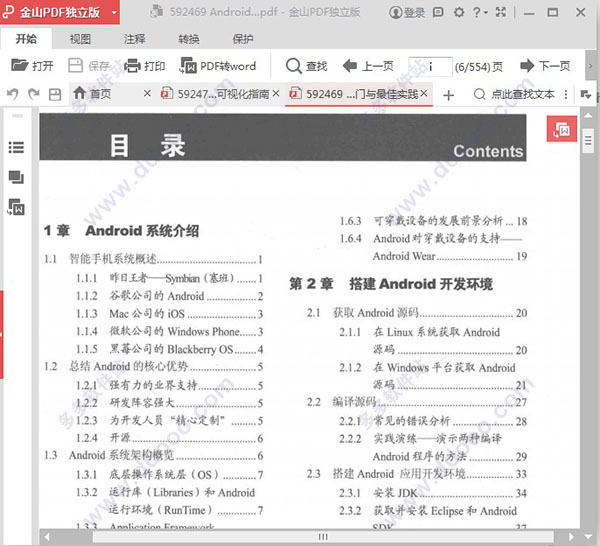Collapse the sidebar using small top handle

17,116
